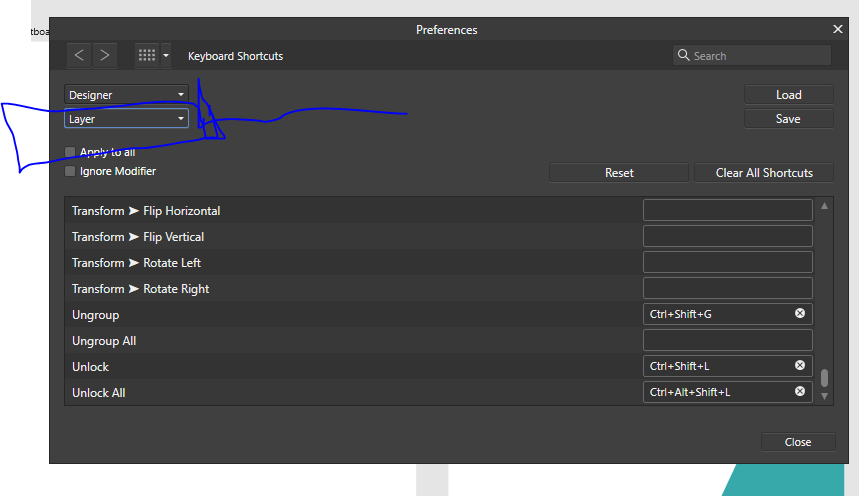Select the Transform Rotate Right row label
859x496 pixels.
[x=140, y=289]
